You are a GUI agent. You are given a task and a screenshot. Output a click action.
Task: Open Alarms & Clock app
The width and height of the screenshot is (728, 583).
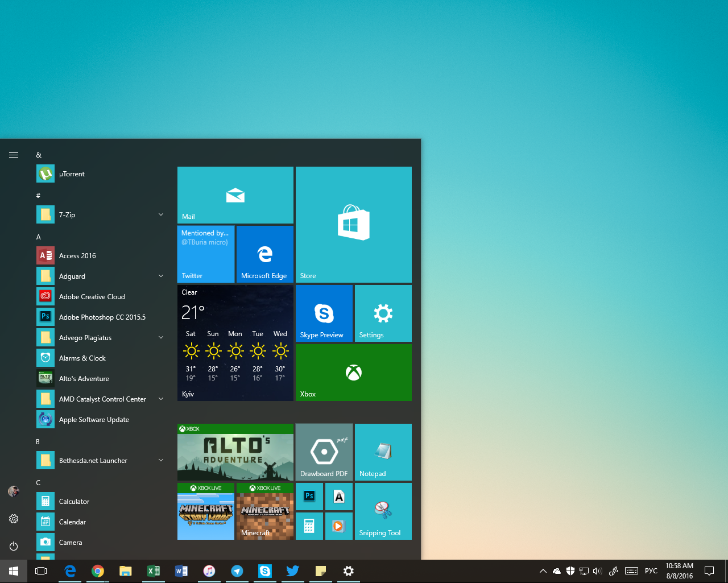100,358
